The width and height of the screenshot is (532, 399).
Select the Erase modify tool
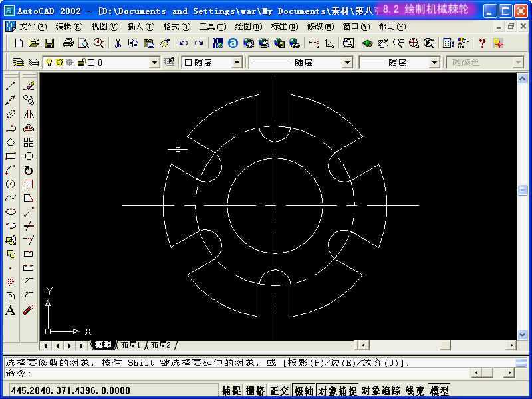29,86
